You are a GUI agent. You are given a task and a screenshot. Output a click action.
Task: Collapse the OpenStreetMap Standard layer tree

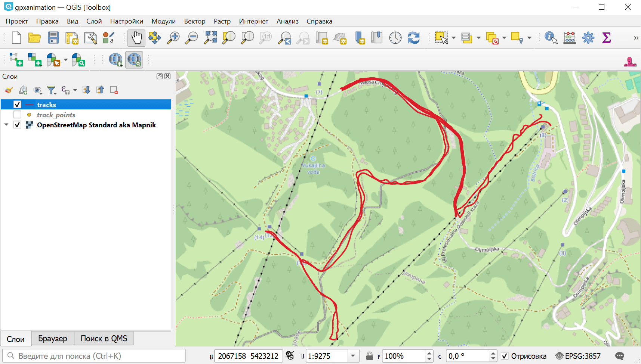click(6, 125)
